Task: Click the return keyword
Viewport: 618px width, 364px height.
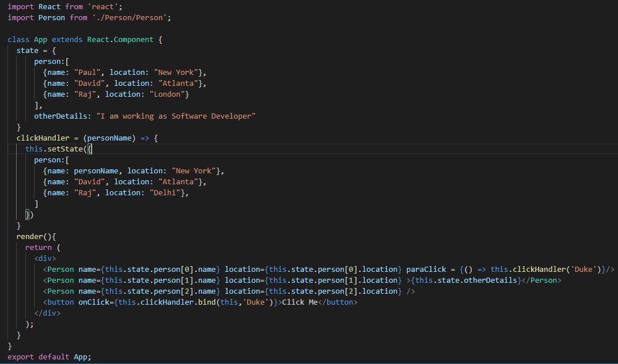Action: (x=38, y=247)
